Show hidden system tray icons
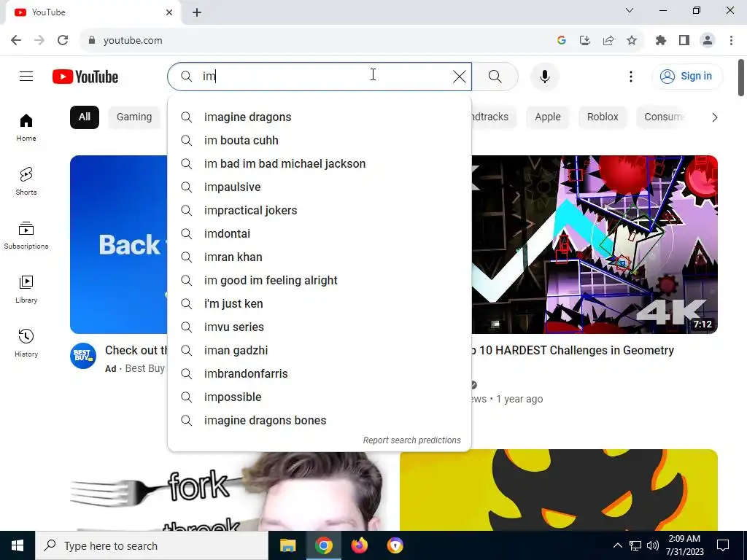Image resolution: width=747 pixels, height=560 pixels. pos(617,545)
